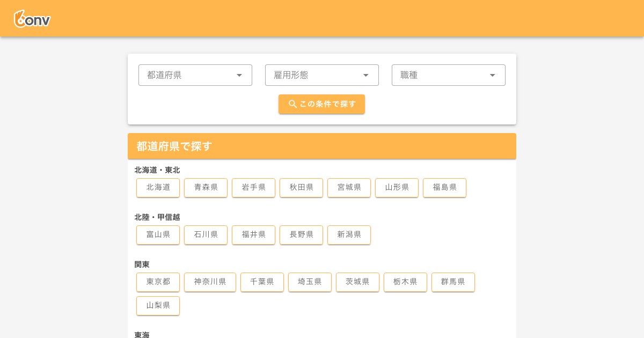Click the Conv logo in the header
This screenshot has width=644, height=338.
(x=32, y=19)
